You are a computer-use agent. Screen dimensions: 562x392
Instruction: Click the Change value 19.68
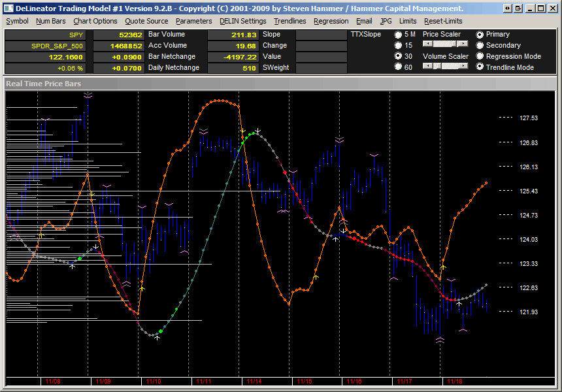[x=233, y=46]
